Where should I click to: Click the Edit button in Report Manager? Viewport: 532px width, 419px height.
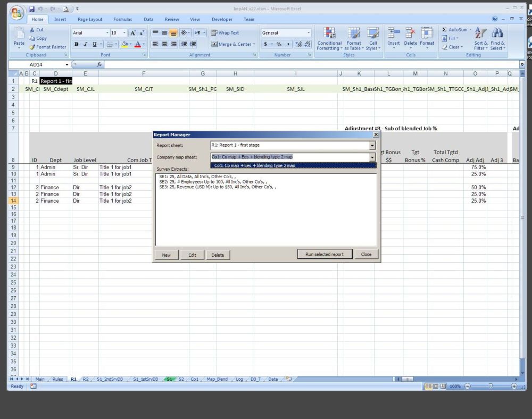[x=192, y=255]
